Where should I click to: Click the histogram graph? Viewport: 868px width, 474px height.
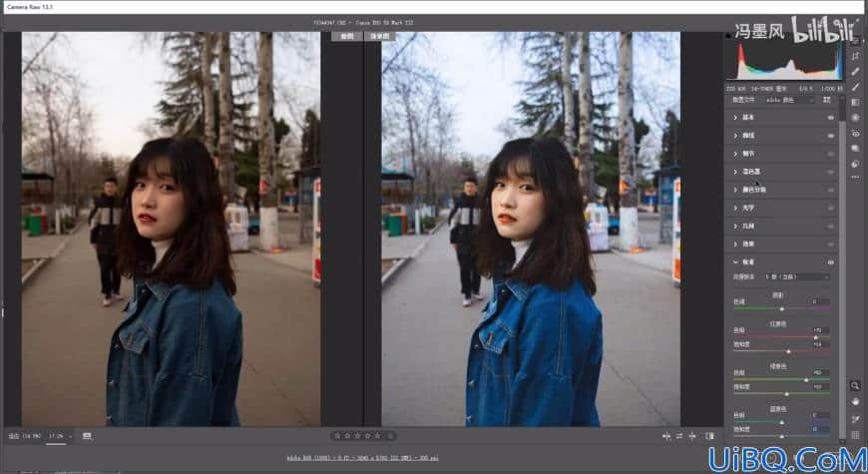pyautogui.click(x=784, y=62)
